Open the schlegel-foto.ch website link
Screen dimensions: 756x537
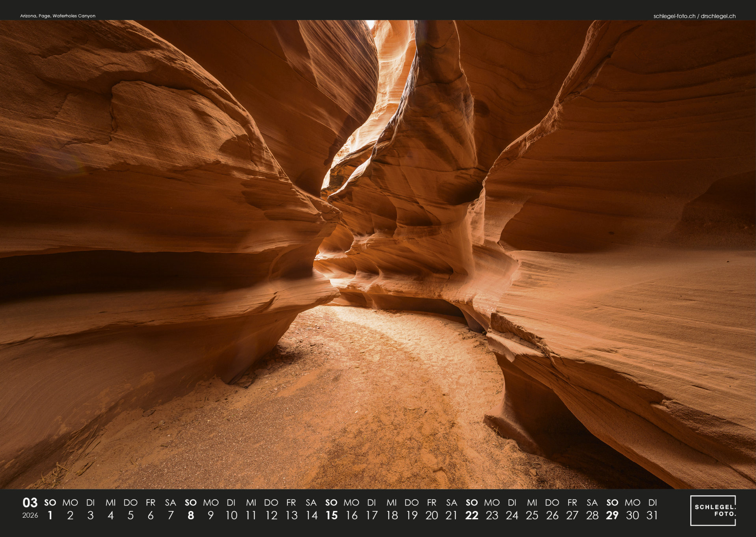point(674,16)
